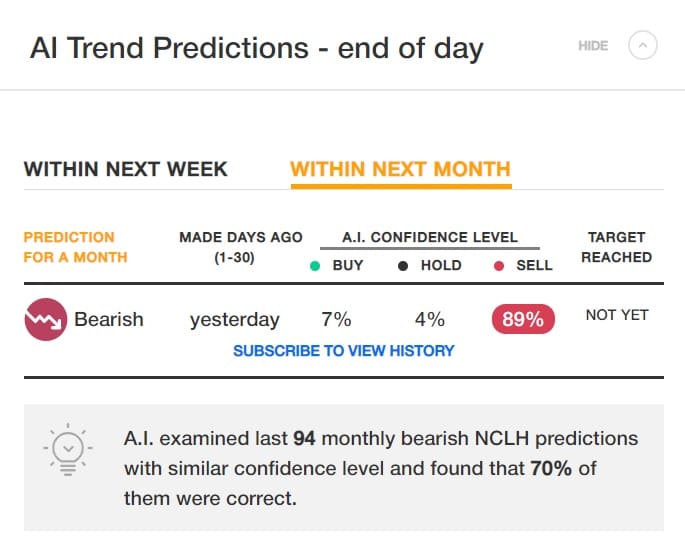Select the Within Next Month tab
The width and height of the screenshot is (685, 555).
[400, 169]
